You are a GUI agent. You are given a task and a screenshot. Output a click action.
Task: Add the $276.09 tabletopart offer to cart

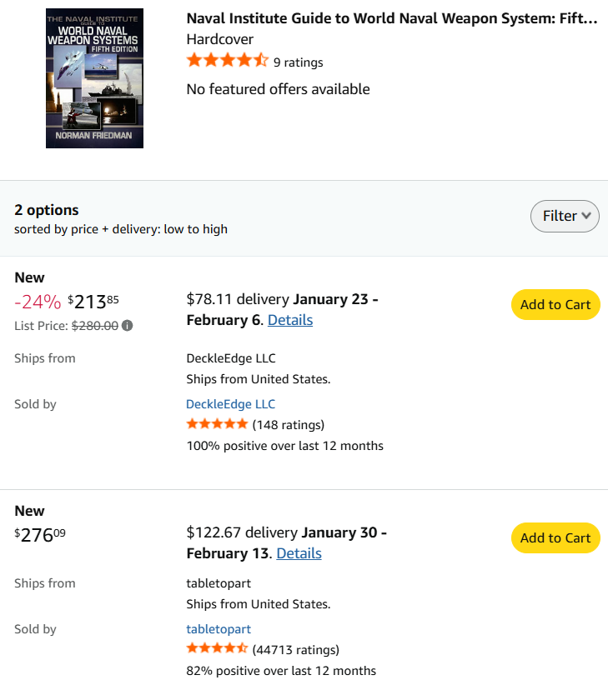pos(555,538)
